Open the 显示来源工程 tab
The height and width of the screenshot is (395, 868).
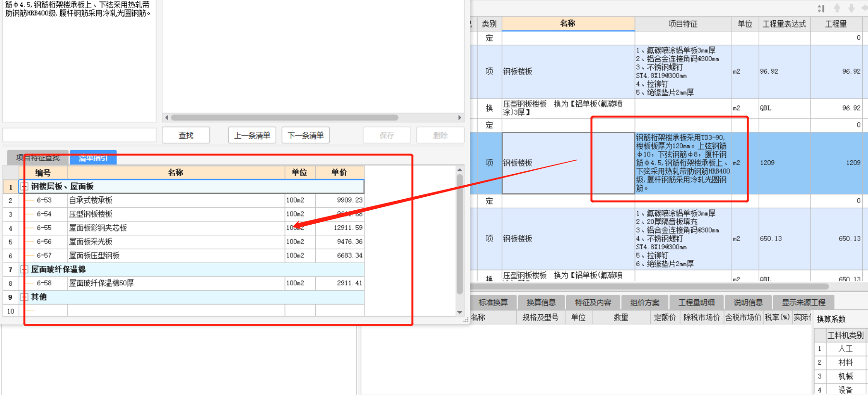(x=803, y=302)
